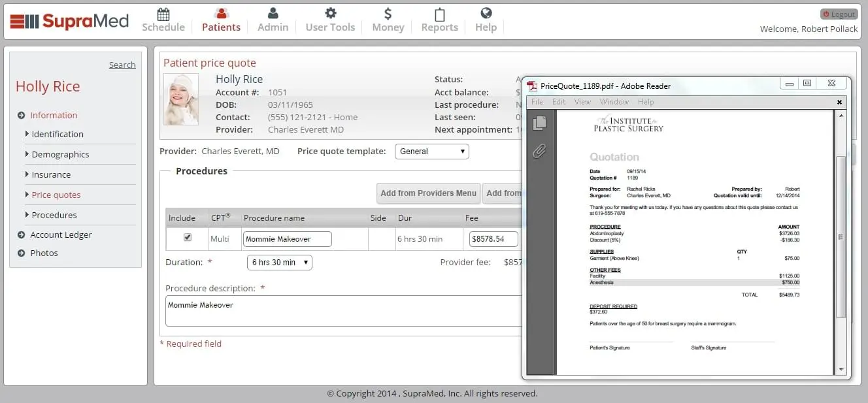This screenshot has width=868, height=403.
Task: Open the attachments paperclip panel in Adobe Reader
Action: coord(539,151)
